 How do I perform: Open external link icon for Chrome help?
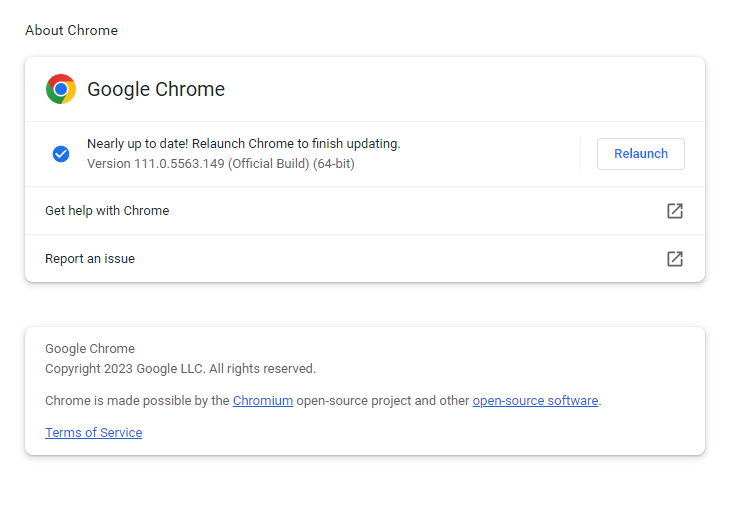point(675,211)
